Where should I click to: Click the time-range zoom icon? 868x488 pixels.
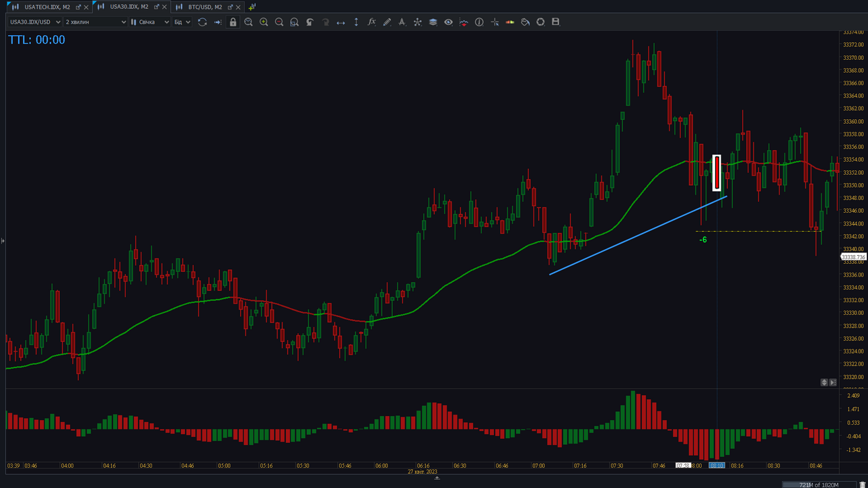coord(248,22)
